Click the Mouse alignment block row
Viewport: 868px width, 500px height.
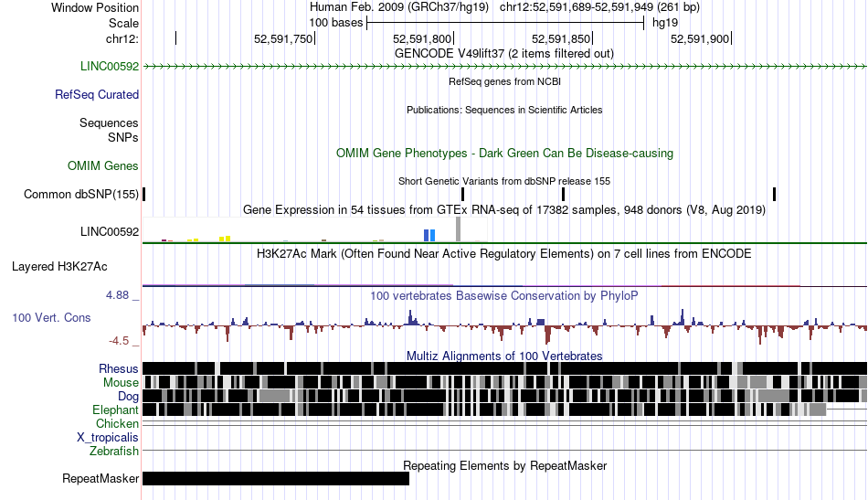(x=505, y=382)
